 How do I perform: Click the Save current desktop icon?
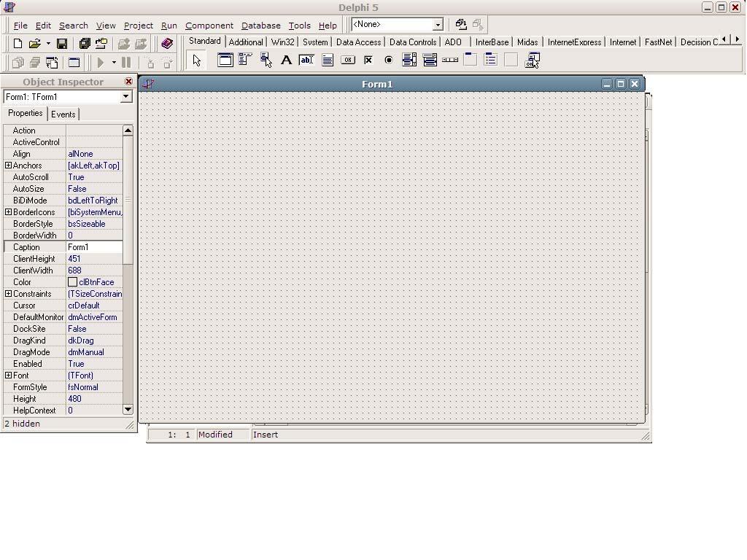coord(461,24)
